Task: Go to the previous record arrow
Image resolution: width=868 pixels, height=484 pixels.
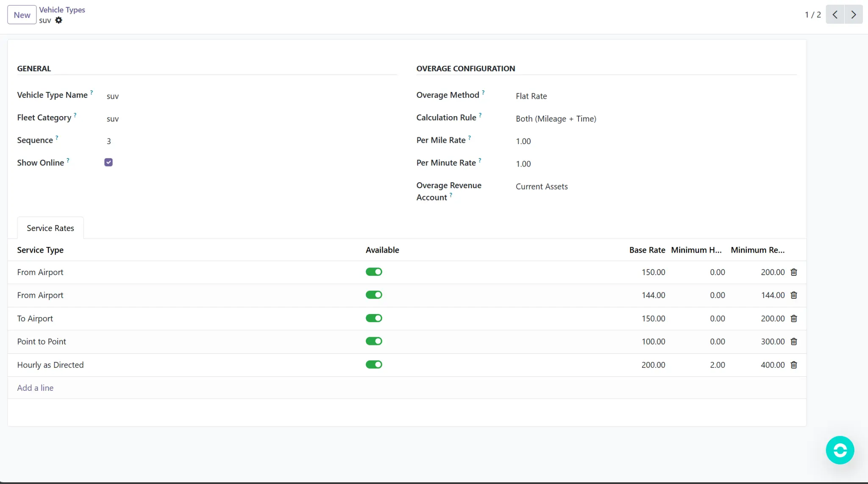Action: pos(835,14)
